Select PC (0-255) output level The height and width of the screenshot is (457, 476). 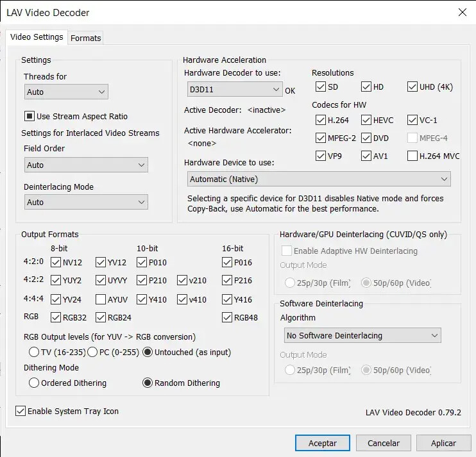tap(92, 353)
